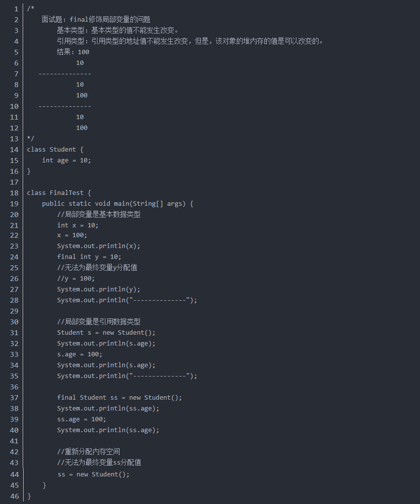Click line number 18 in the gutter
The width and height of the screenshot is (420, 504).
[x=14, y=193]
